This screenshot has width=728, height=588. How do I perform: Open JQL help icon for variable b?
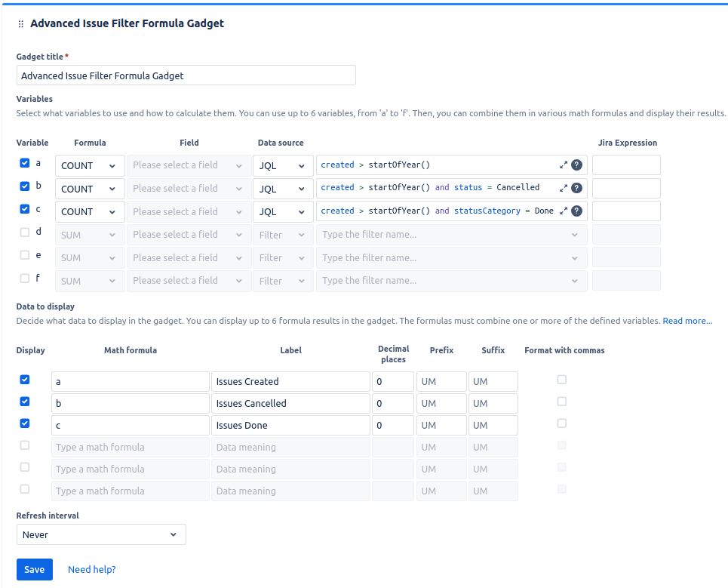pyautogui.click(x=576, y=188)
